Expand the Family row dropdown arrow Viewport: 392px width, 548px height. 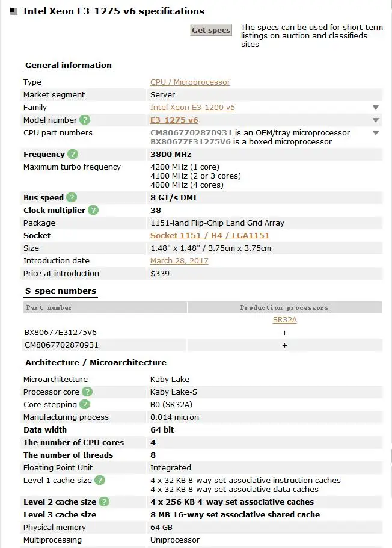coord(376,108)
